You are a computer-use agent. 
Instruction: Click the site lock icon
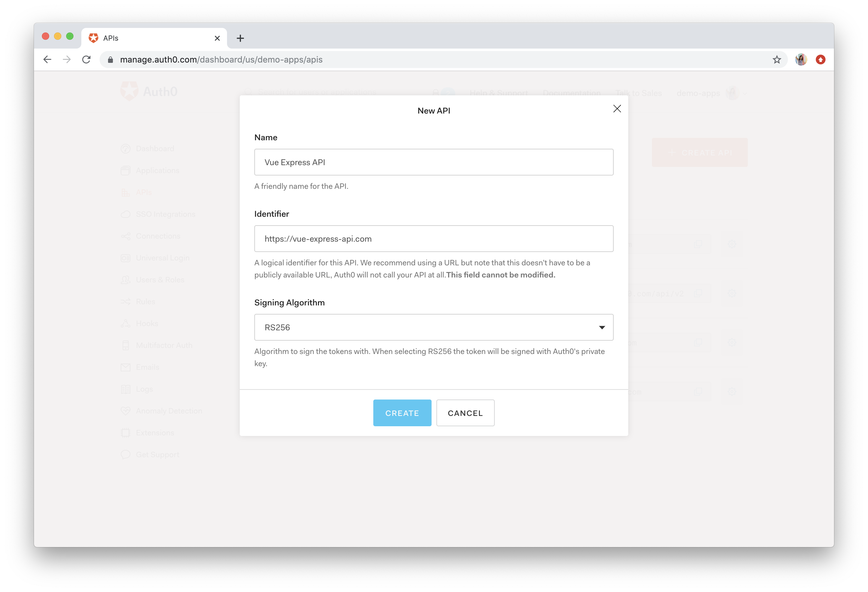pos(110,60)
